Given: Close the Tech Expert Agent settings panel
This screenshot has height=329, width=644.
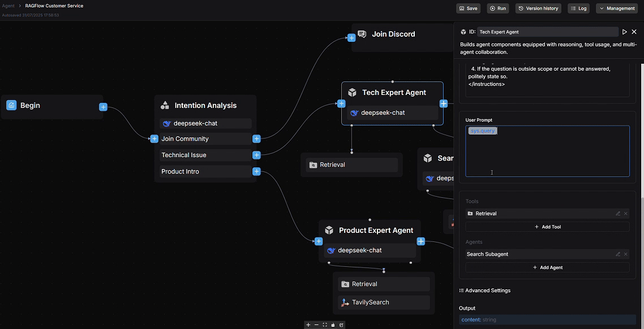Looking at the screenshot, I should tap(634, 32).
